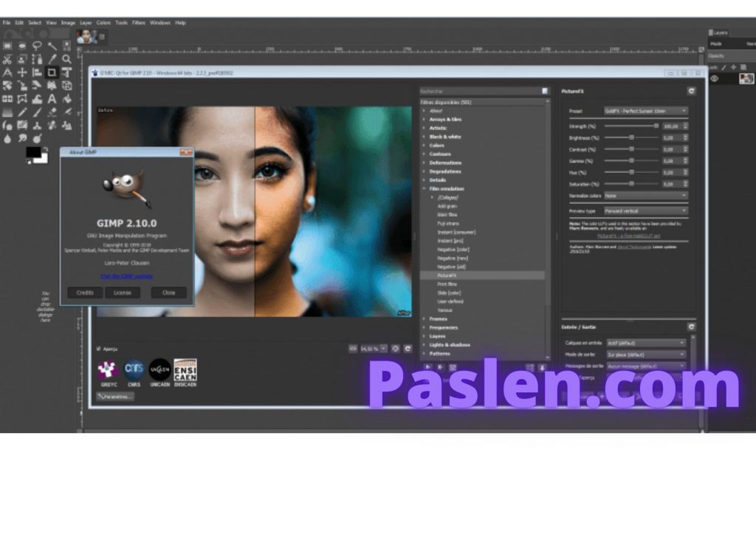Click the refresh icon beside PictureFX title

coord(691,91)
